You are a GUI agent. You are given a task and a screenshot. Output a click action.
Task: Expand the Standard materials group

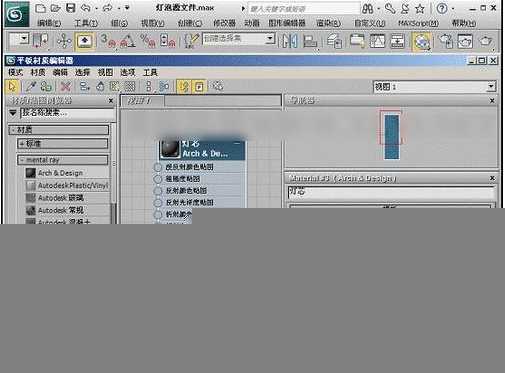pos(63,144)
